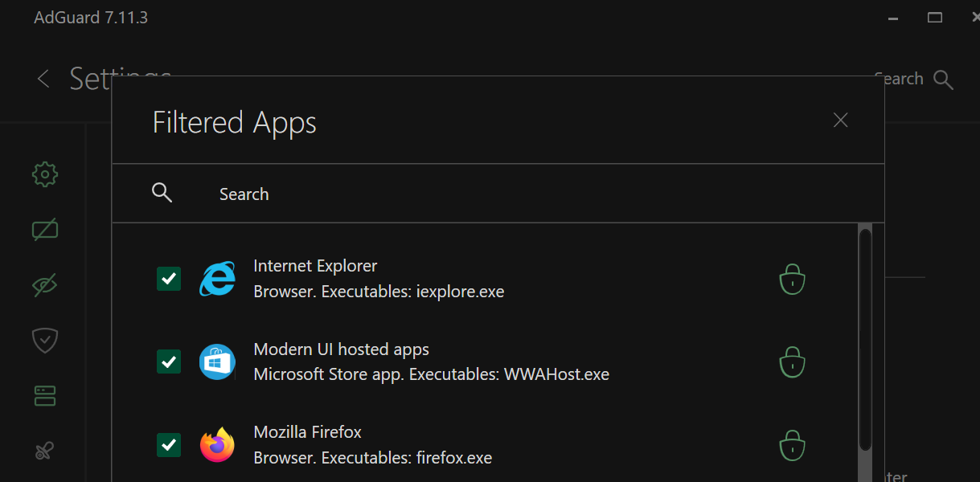Open Stealth Mode crossed-eye icon in sidebar
The height and width of the screenshot is (482, 980).
(45, 284)
